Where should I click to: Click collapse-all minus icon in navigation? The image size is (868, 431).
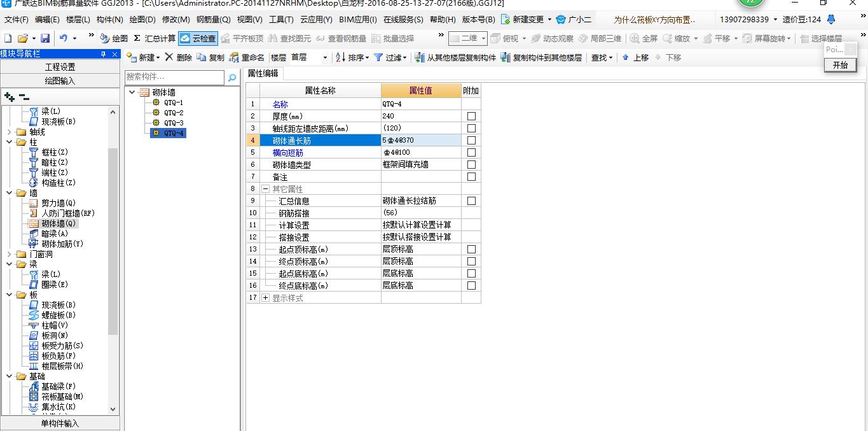pyautogui.click(x=24, y=97)
